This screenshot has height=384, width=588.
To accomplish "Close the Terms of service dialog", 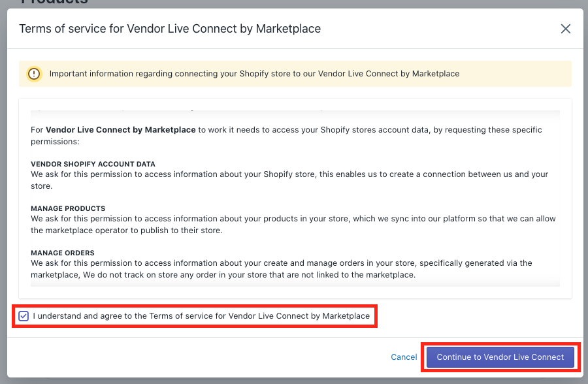I will click(x=566, y=29).
